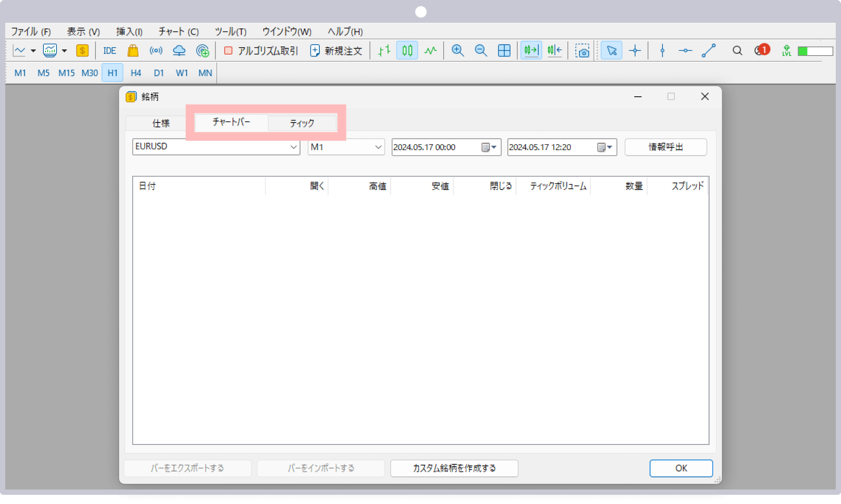Open the 挿入(I) menu

coord(129,32)
